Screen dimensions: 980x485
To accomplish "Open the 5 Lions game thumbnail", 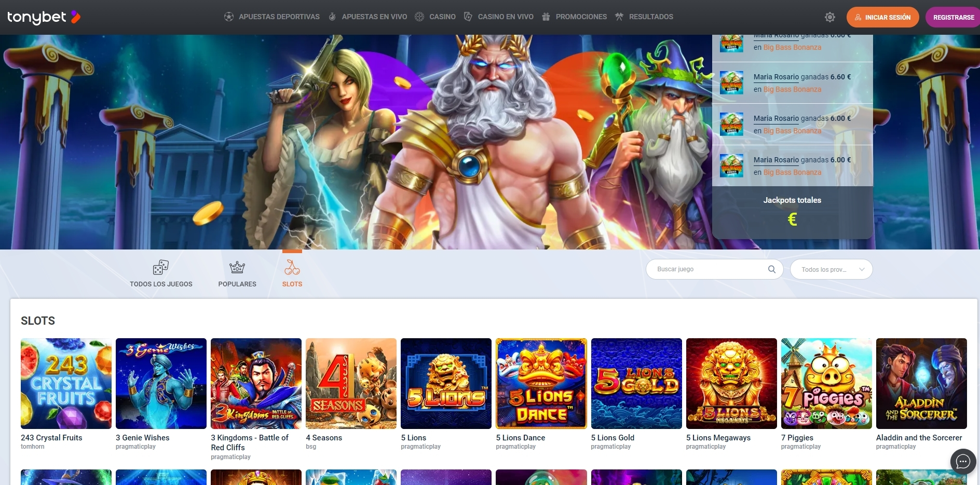I will 446,383.
